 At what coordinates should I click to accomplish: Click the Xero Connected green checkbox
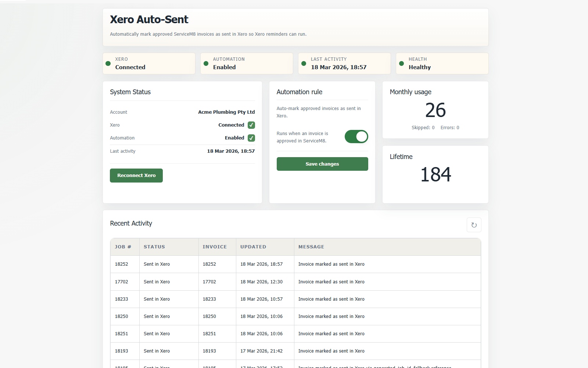pyautogui.click(x=251, y=125)
